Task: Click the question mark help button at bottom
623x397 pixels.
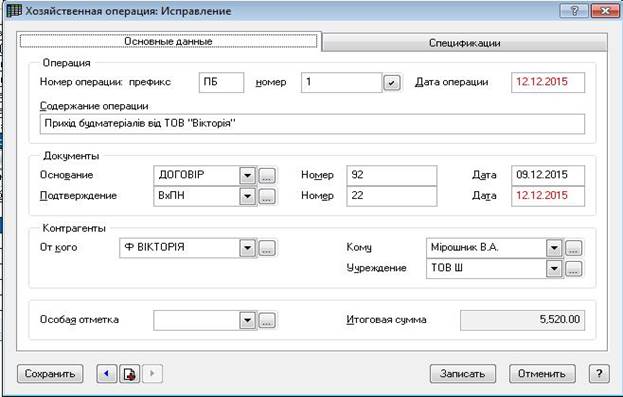Action: [x=599, y=374]
